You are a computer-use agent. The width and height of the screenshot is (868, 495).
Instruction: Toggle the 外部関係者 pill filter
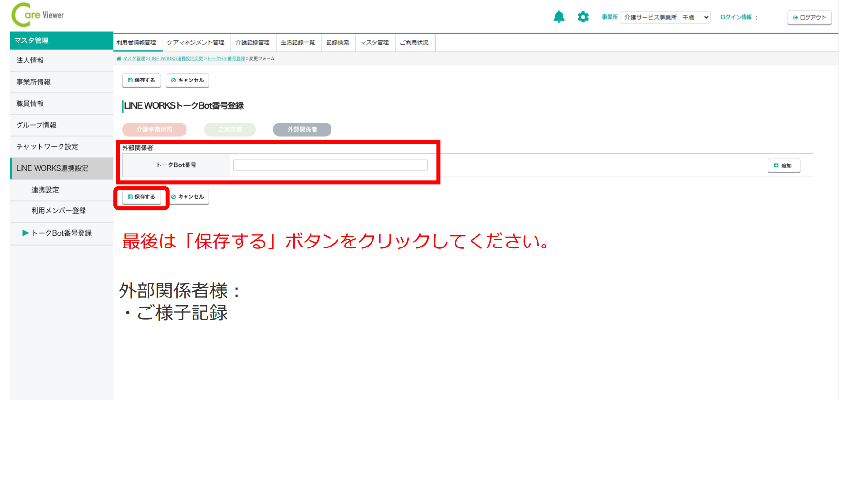302,129
